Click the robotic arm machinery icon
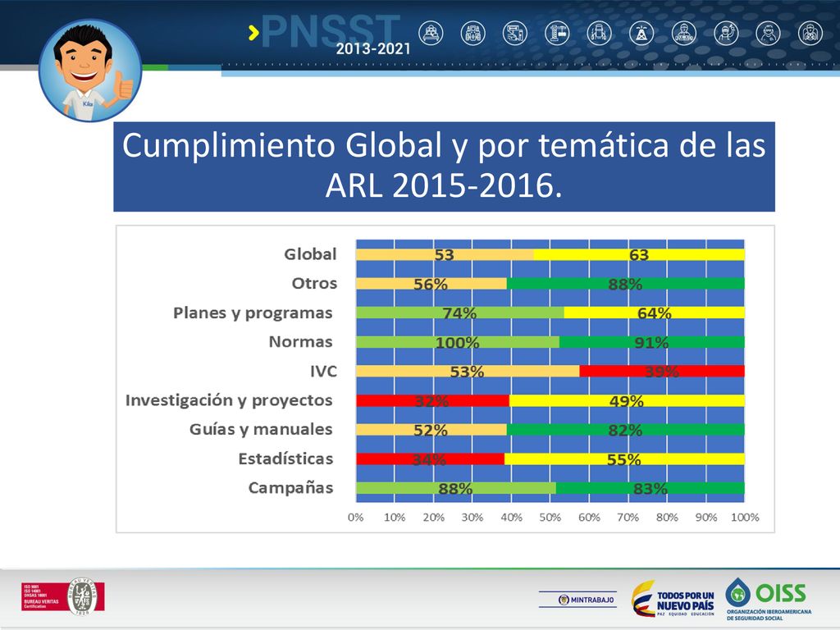Image resolution: width=840 pixels, height=630 pixels. tap(515, 33)
